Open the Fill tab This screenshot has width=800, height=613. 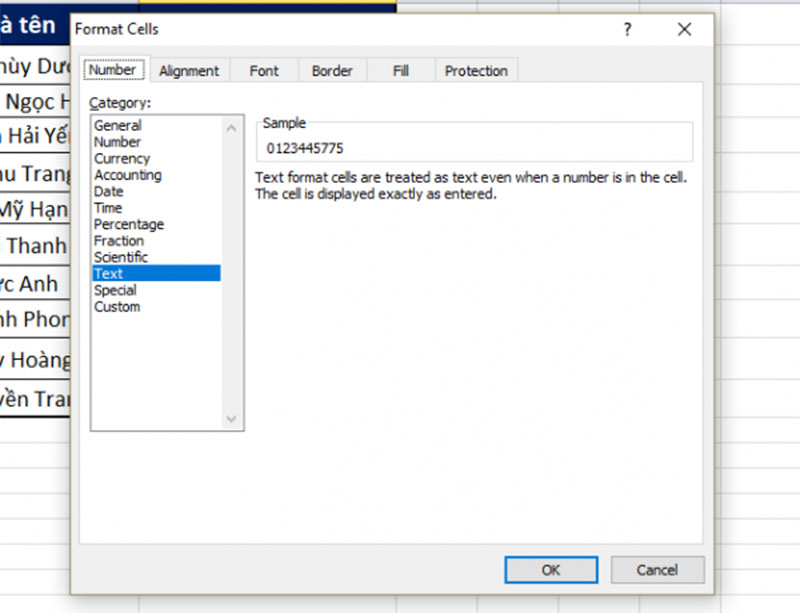401,71
